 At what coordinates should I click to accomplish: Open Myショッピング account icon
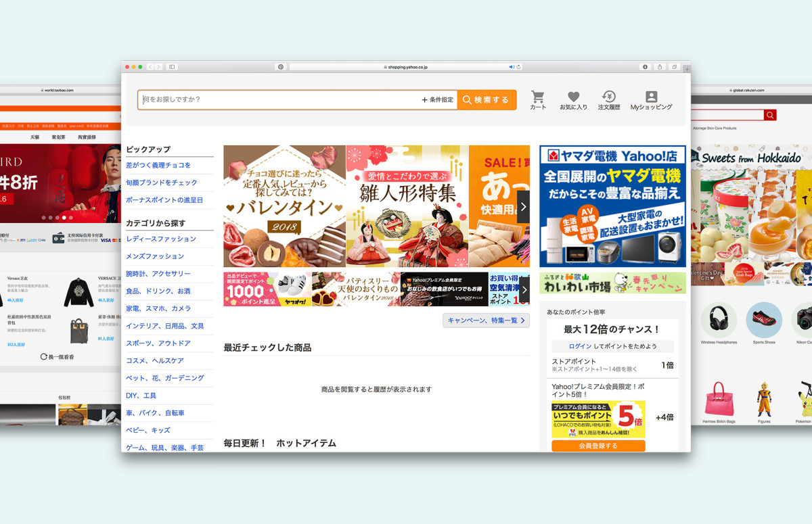pos(651,100)
